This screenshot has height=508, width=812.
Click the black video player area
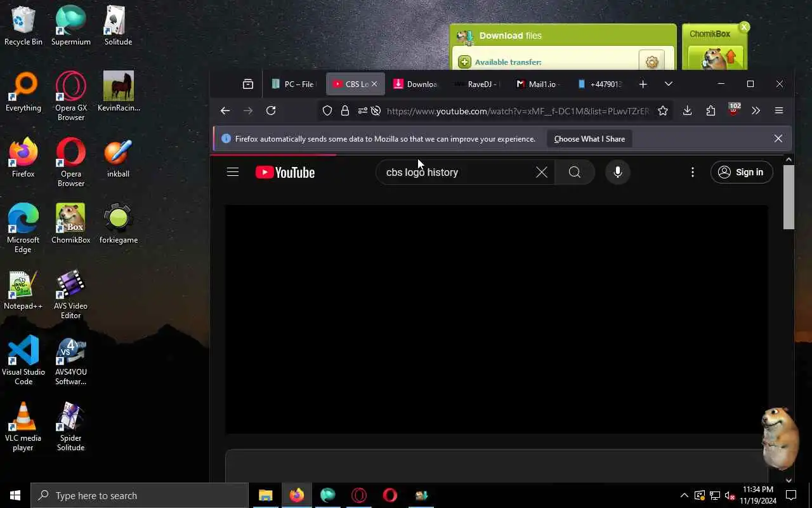(x=496, y=319)
